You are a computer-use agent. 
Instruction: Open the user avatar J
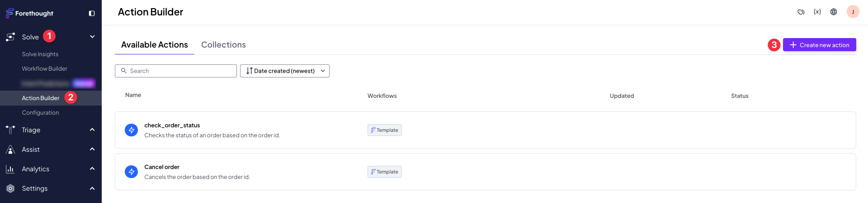(853, 12)
